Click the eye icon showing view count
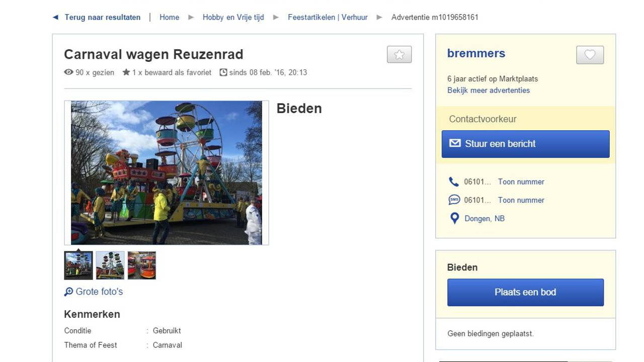Viewport: 644px width, 362px height. click(68, 72)
